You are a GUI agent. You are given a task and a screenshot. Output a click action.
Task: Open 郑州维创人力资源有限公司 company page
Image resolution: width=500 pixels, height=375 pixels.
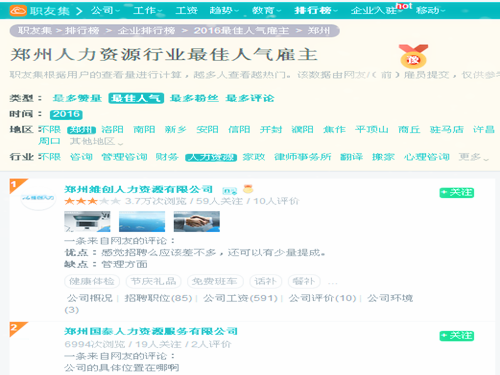138,189
